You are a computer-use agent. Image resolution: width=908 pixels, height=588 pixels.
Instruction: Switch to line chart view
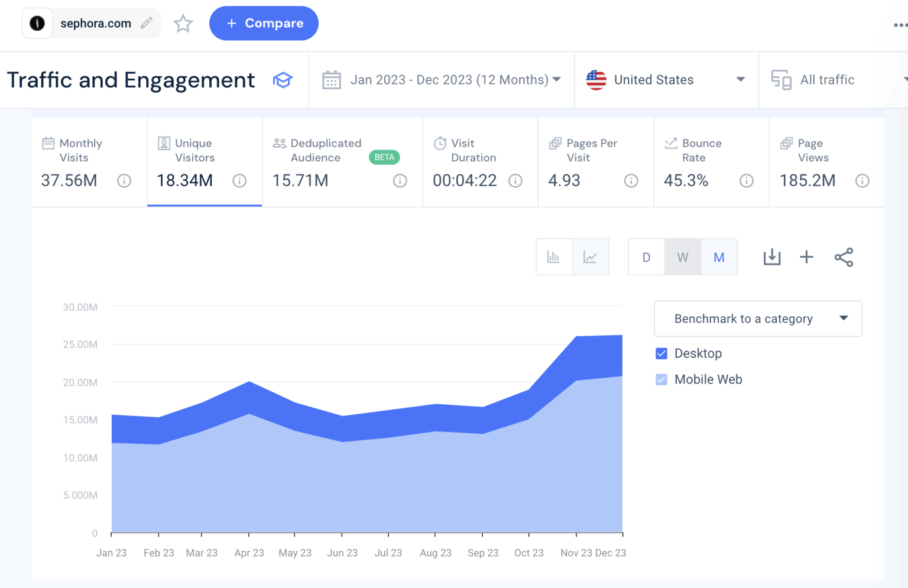[x=591, y=256]
